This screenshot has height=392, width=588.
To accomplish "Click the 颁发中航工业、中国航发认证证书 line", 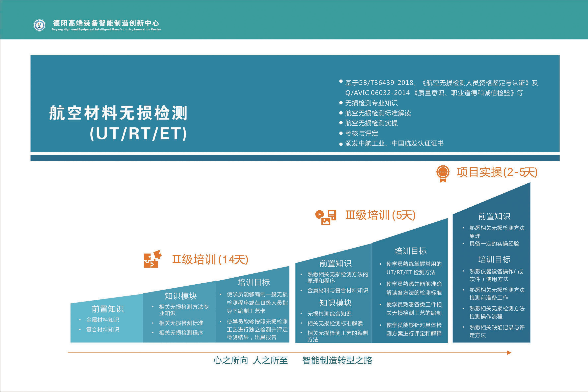I will coord(394,144).
